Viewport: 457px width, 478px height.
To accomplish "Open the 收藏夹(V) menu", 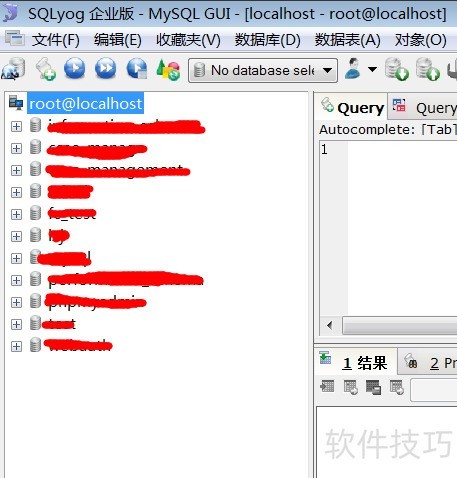I will click(x=188, y=40).
